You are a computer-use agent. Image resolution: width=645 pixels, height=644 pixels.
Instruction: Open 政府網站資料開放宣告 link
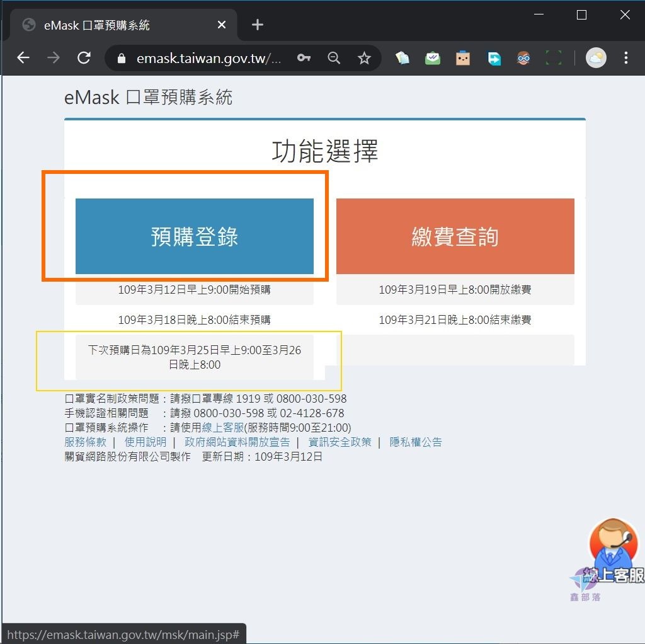(237, 442)
